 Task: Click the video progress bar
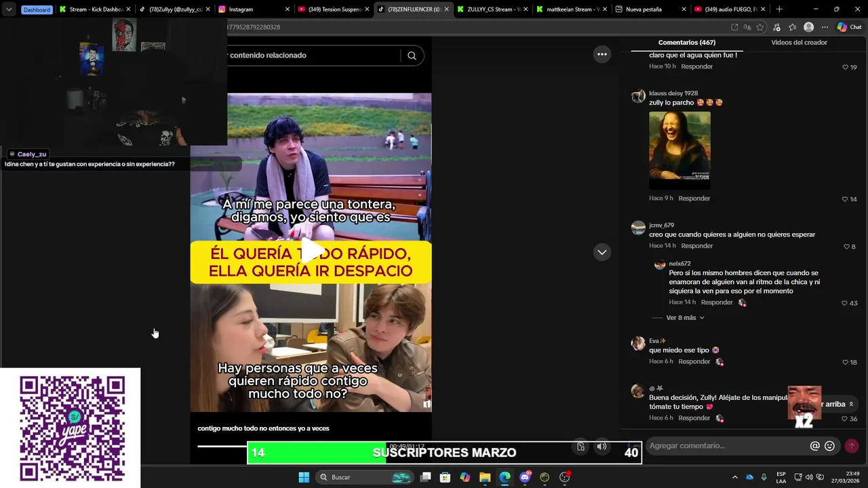pyautogui.click(x=222, y=446)
